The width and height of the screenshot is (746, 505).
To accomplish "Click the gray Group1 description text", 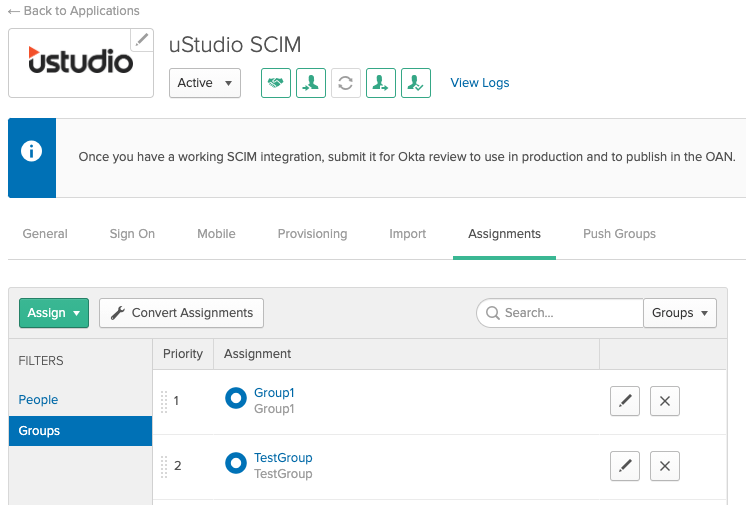I will [274, 409].
